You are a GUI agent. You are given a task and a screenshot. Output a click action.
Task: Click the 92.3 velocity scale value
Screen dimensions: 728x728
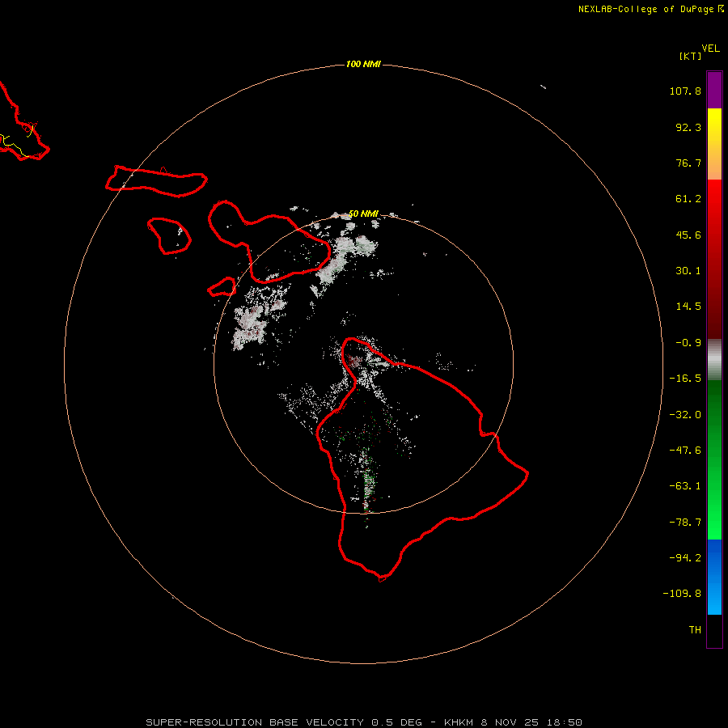688,127
